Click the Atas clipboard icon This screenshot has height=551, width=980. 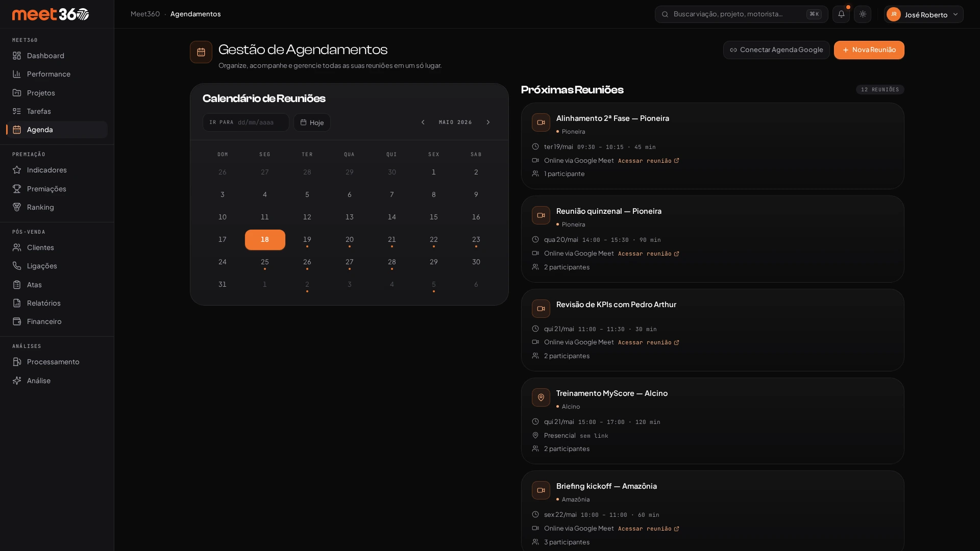(17, 285)
